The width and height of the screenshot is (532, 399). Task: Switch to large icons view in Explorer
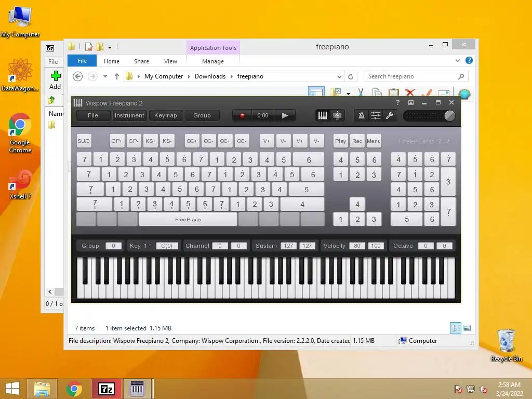(467, 328)
